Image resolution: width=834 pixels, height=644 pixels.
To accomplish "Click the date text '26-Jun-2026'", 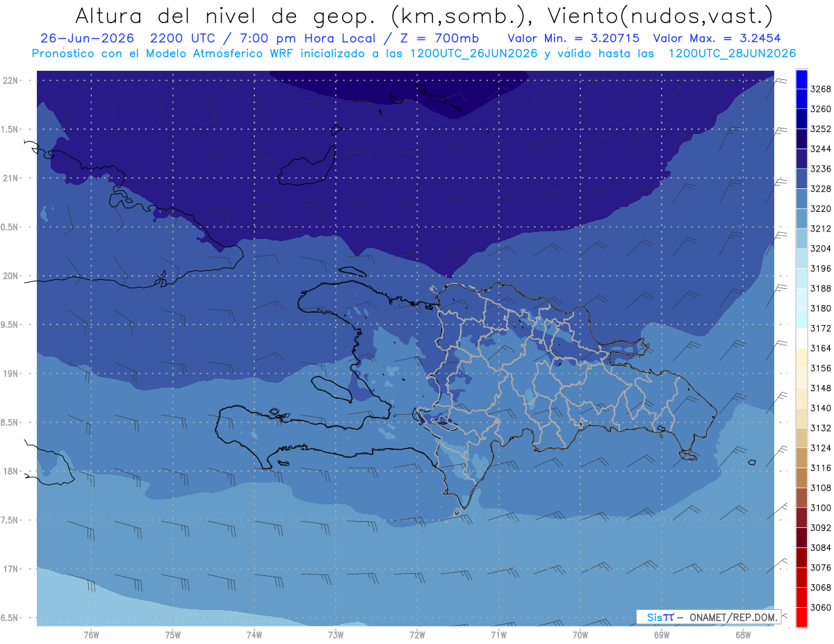I will point(88,38).
